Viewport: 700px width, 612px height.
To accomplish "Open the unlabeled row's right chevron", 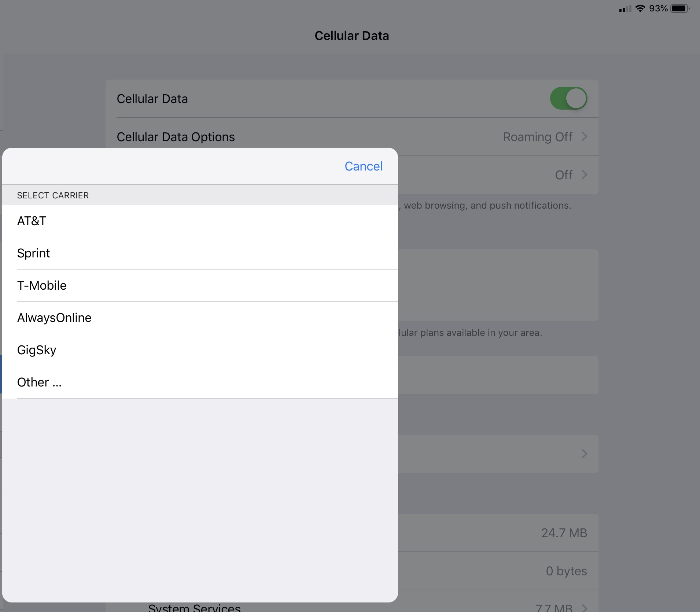I will point(585,454).
